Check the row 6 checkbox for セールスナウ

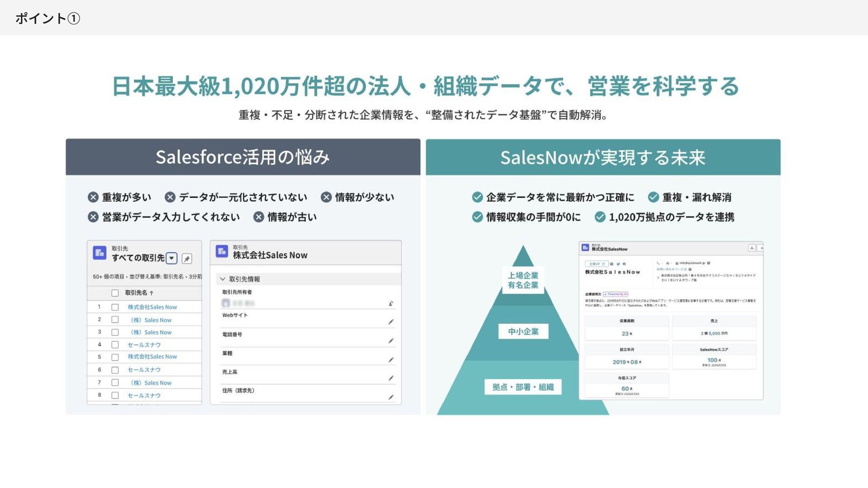tap(115, 370)
